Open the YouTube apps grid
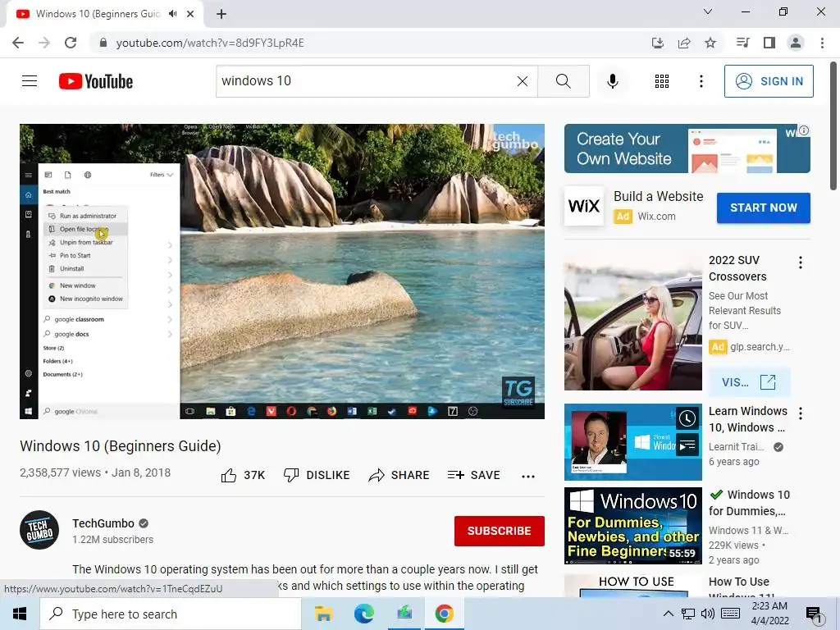This screenshot has width=840, height=630. 662,81
